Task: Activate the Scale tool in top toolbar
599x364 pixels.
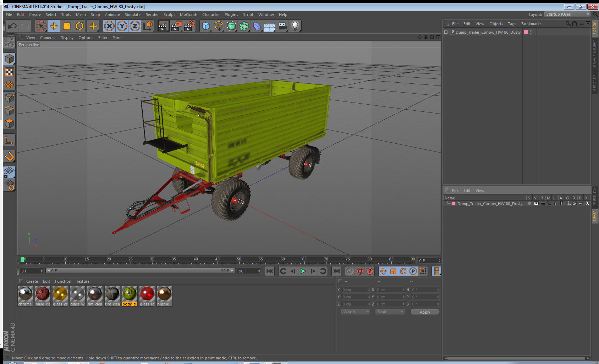Action: point(67,26)
